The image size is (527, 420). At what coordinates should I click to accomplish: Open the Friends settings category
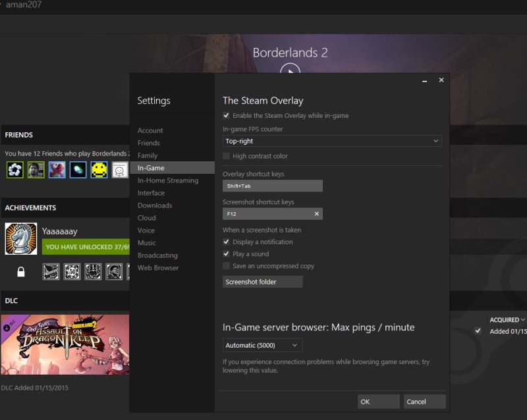[x=149, y=143]
